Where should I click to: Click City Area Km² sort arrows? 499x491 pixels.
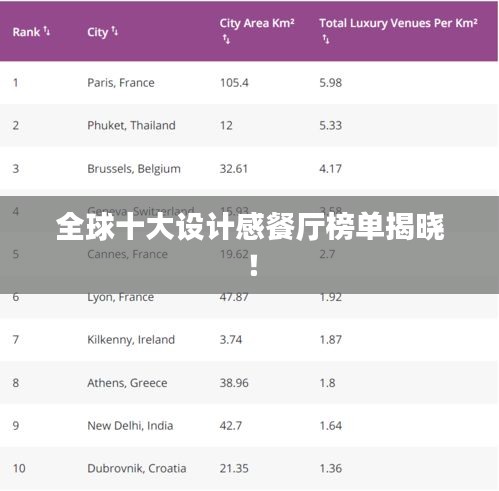coord(226,39)
